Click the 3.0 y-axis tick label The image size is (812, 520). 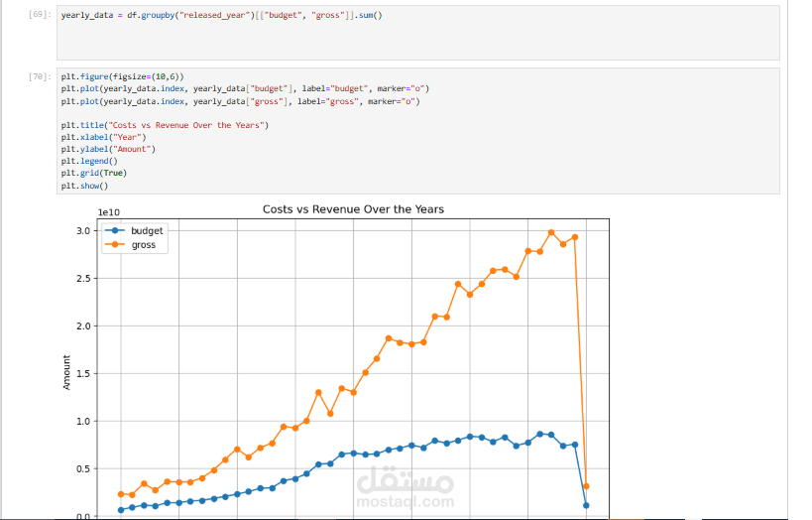coord(82,231)
